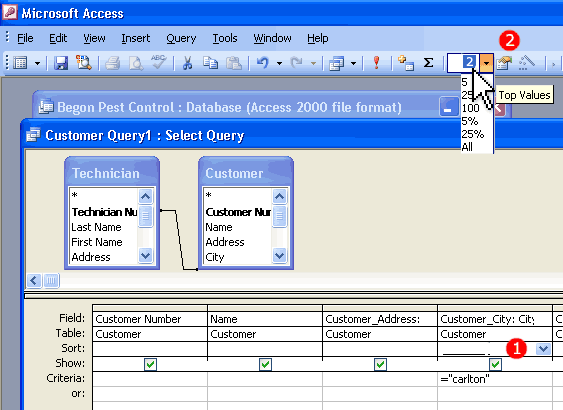The image size is (563, 410).
Task: Toggle Show checkbox for Customer_Address column
Action: pyautogui.click(x=380, y=364)
